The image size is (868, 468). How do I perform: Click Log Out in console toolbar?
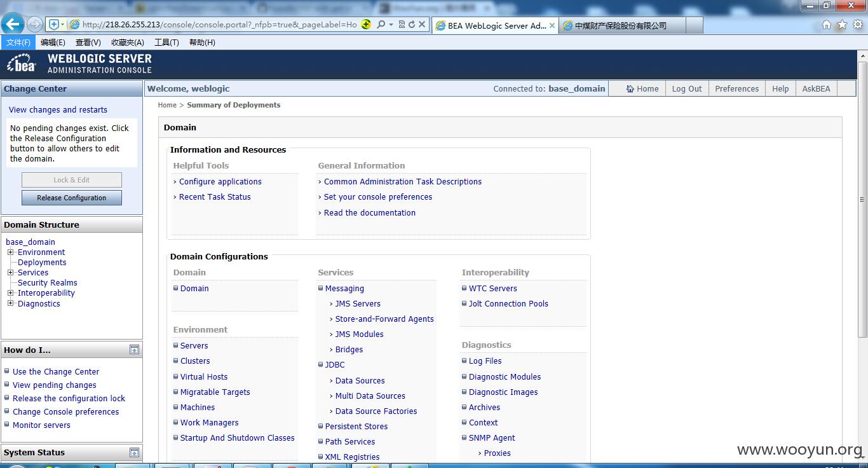coord(687,88)
